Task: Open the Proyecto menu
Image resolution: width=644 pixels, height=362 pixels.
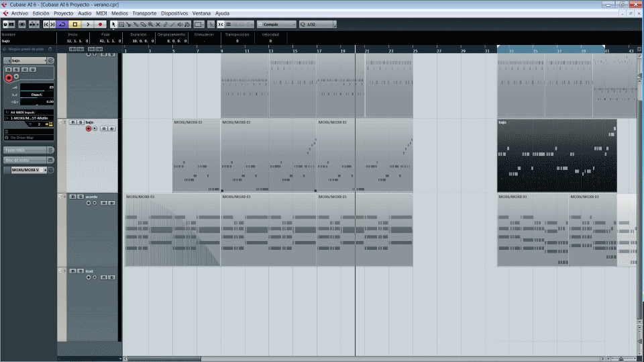Action: pos(63,13)
